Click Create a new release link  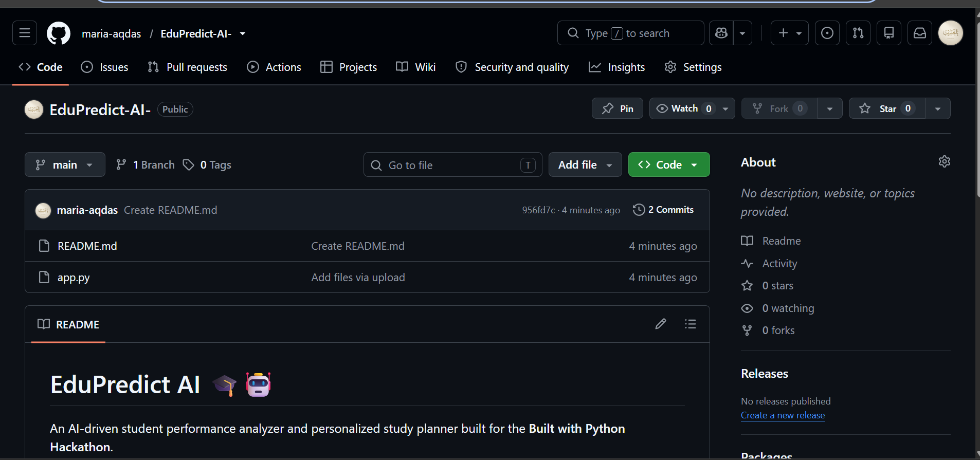pos(783,415)
